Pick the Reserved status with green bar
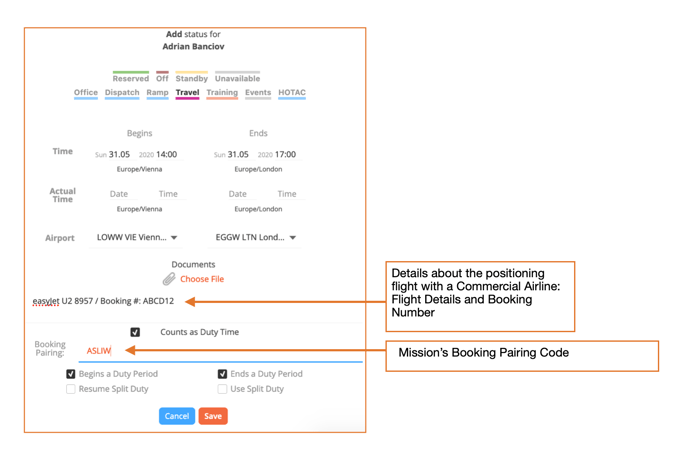The image size is (688, 476). tap(130, 78)
